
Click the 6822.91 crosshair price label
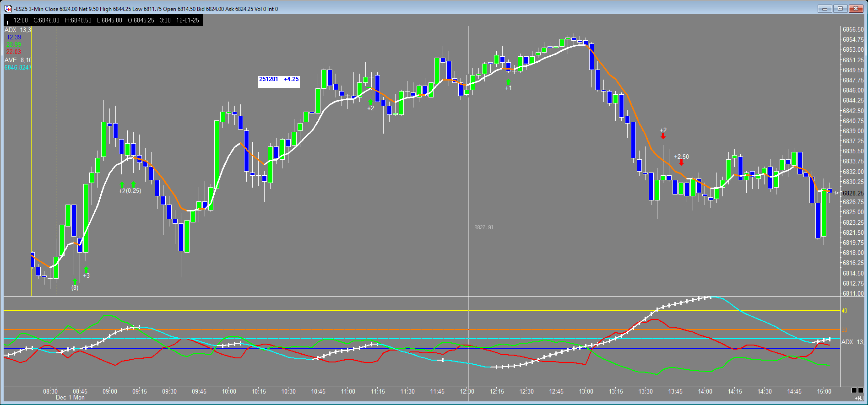coord(483,227)
